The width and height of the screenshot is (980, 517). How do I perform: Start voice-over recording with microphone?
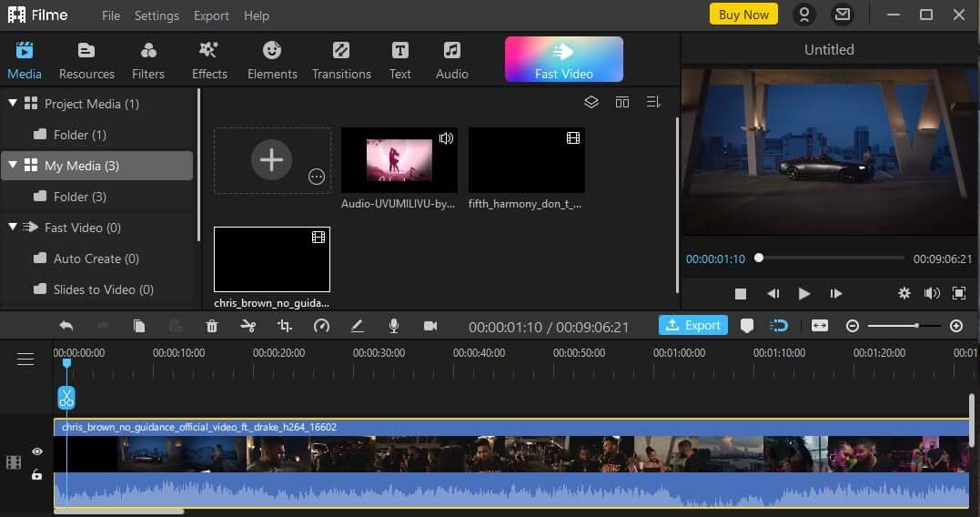point(394,326)
